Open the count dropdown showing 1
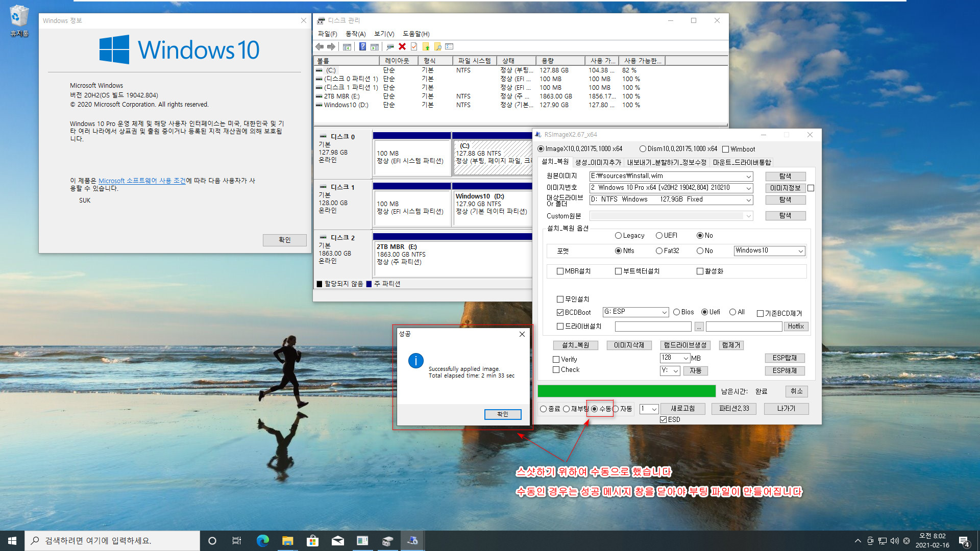This screenshot has height=551, width=980. pos(654,409)
